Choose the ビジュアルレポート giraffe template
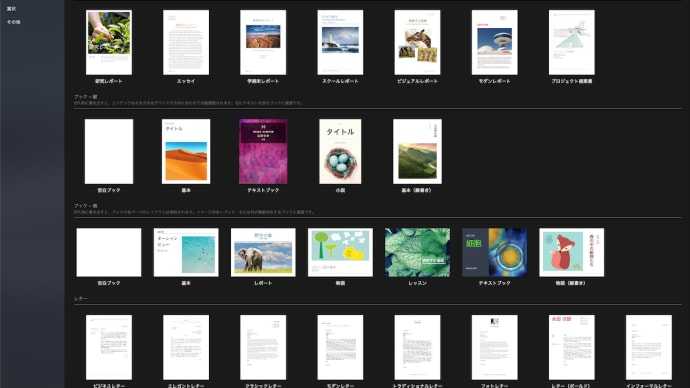 click(x=418, y=42)
